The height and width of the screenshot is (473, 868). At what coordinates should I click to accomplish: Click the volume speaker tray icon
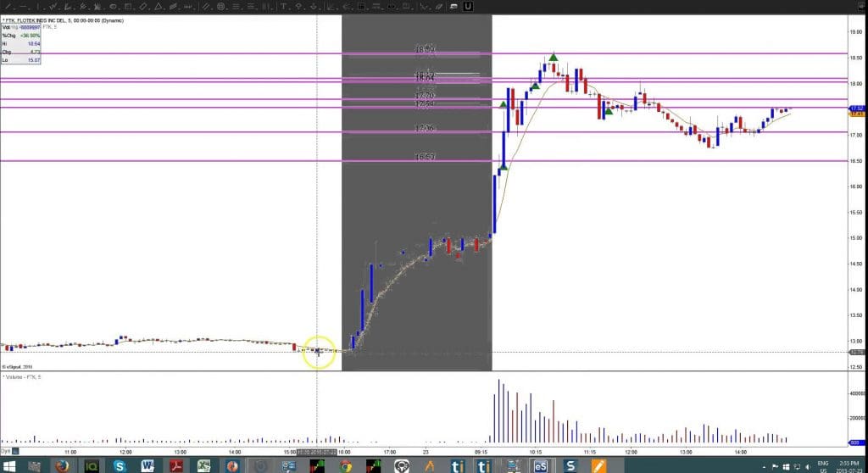tap(808, 467)
